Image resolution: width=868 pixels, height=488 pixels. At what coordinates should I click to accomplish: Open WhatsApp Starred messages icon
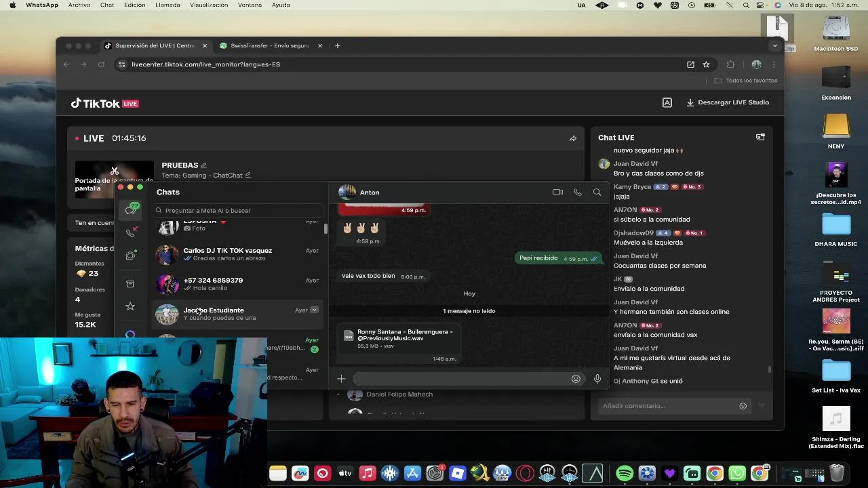[x=130, y=306]
